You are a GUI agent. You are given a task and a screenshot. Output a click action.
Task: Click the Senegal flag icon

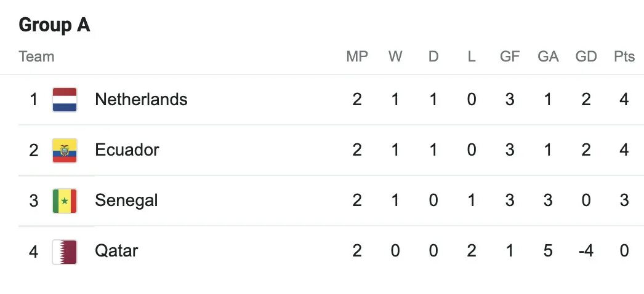[x=65, y=201]
